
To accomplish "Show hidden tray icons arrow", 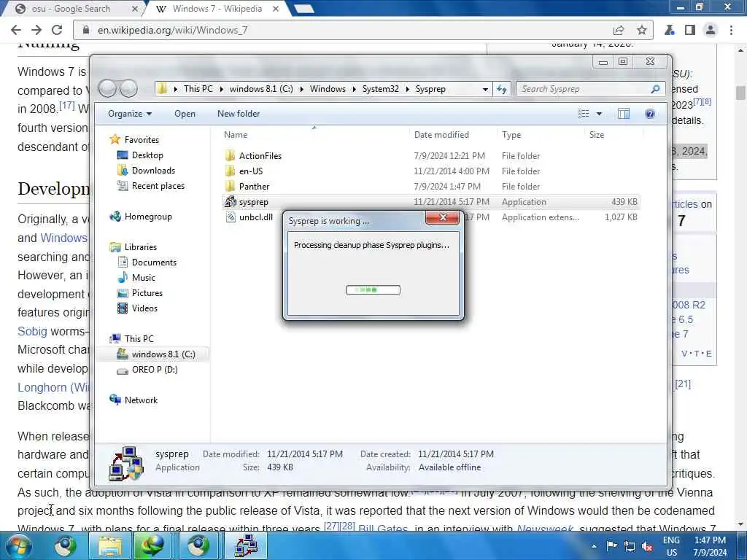I will pyautogui.click(x=594, y=546).
